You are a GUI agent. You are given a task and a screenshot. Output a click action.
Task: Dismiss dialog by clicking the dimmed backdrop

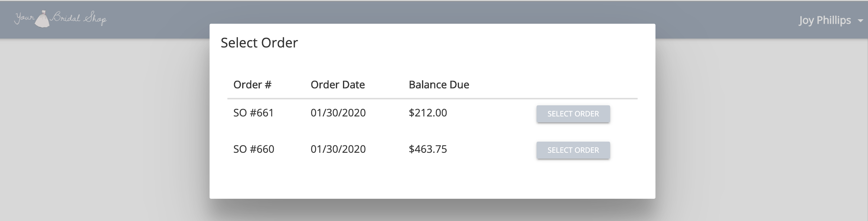pyautogui.click(x=104, y=130)
